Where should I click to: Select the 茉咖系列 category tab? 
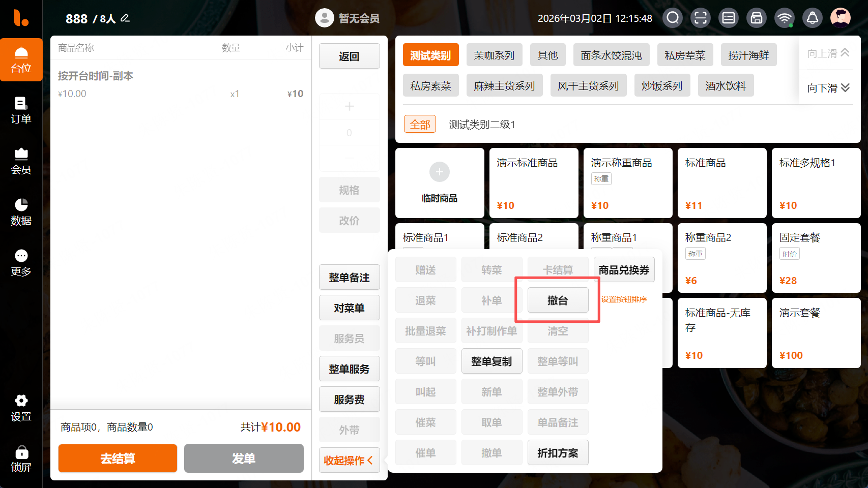[x=494, y=55]
